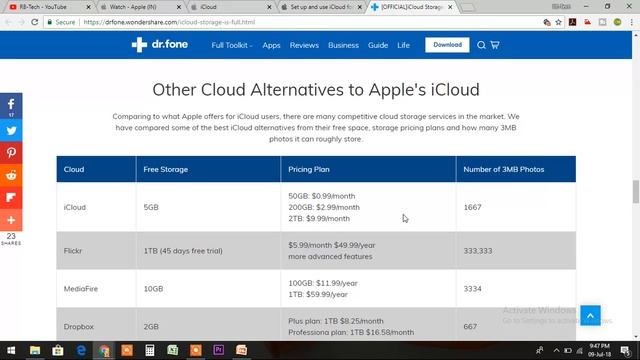Open the Reviews menu item

click(x=304, y=45)
